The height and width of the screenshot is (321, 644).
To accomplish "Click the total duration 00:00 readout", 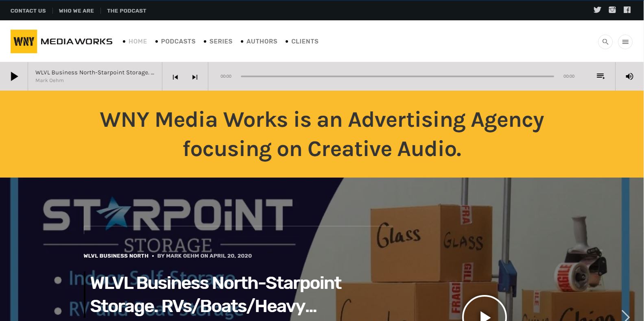I will pos(569,76).
